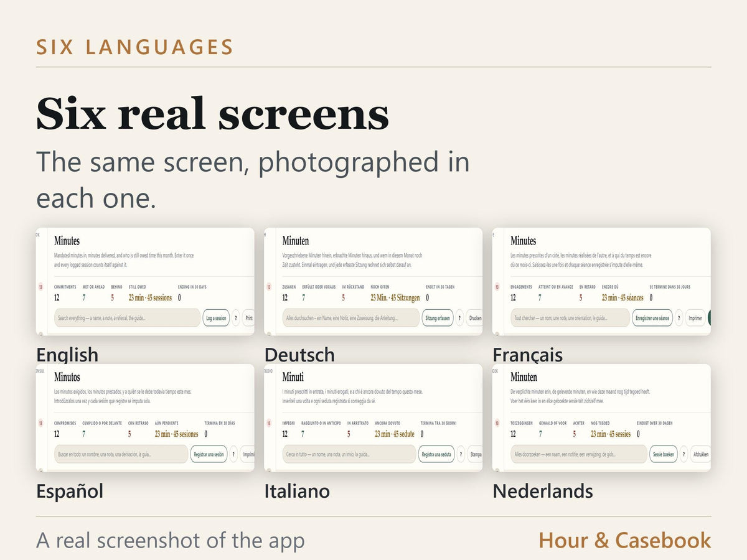Select the "Enregistrer une séance" button
747x560 pixels.
652,318
